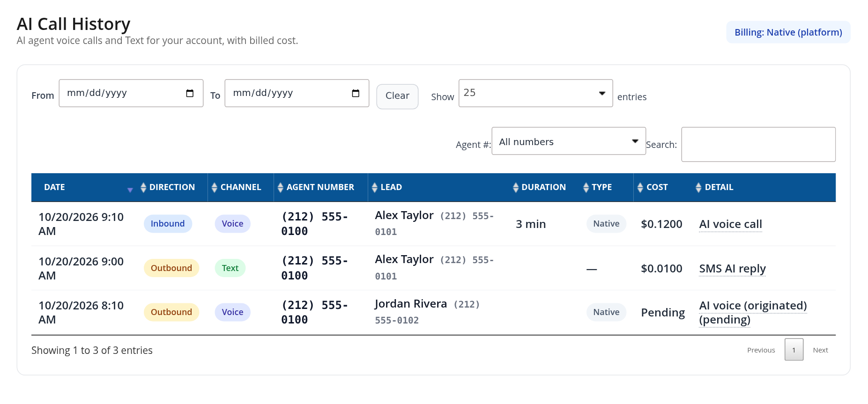
Task: Open the From date calendar picker icon
Action: tap(190, 93)
